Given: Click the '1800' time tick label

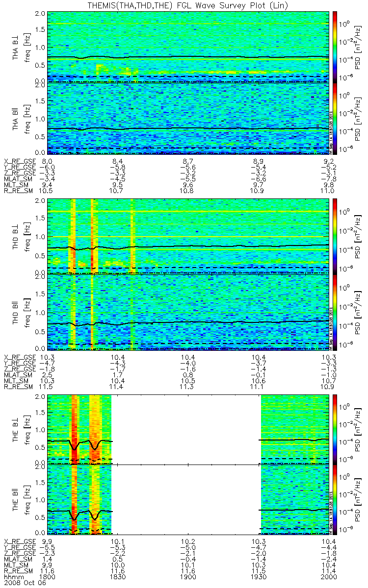Looking at the screenshot, I should tap(48, 577).
